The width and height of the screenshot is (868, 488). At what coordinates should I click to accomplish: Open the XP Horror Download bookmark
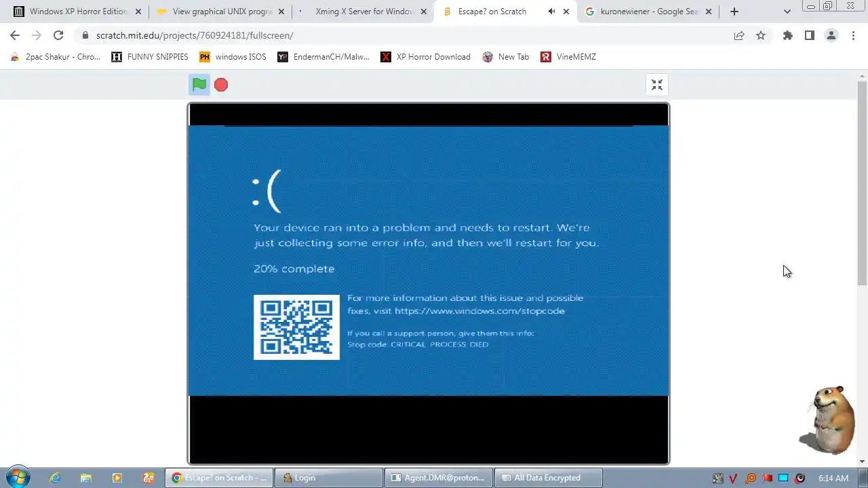pos(425,57)
